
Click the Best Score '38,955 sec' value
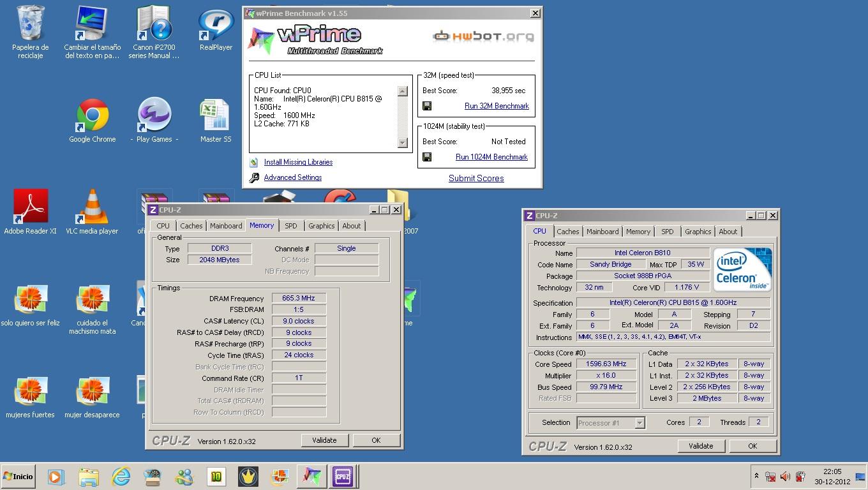click(x=509, y=91)
